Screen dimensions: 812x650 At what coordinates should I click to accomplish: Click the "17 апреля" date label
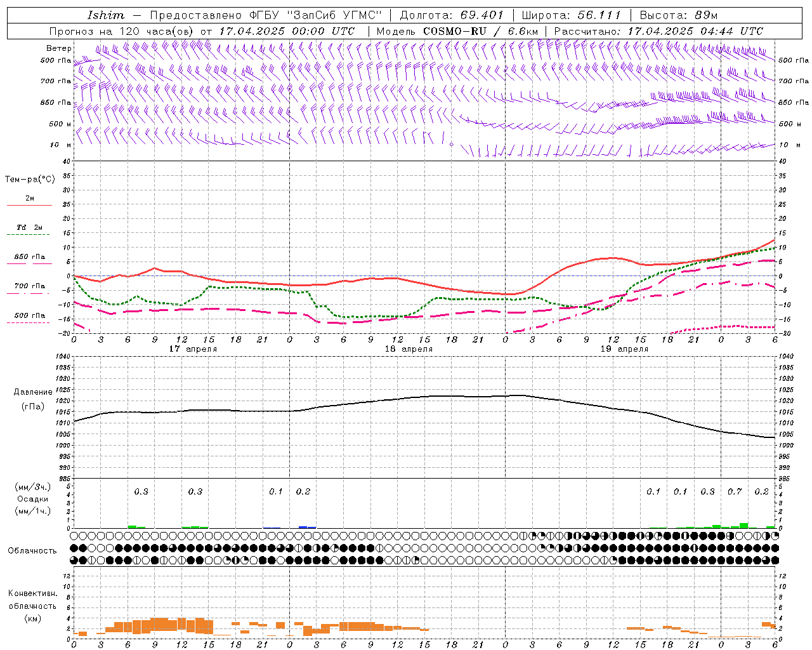(x=193, y=349)
